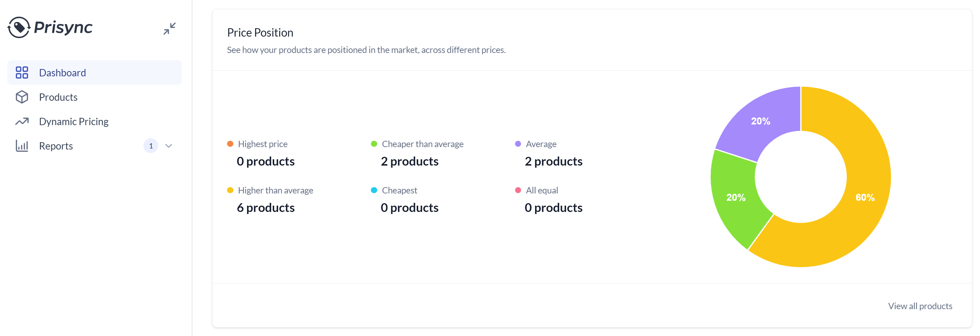Click the Products box icon

pos(22,97)
